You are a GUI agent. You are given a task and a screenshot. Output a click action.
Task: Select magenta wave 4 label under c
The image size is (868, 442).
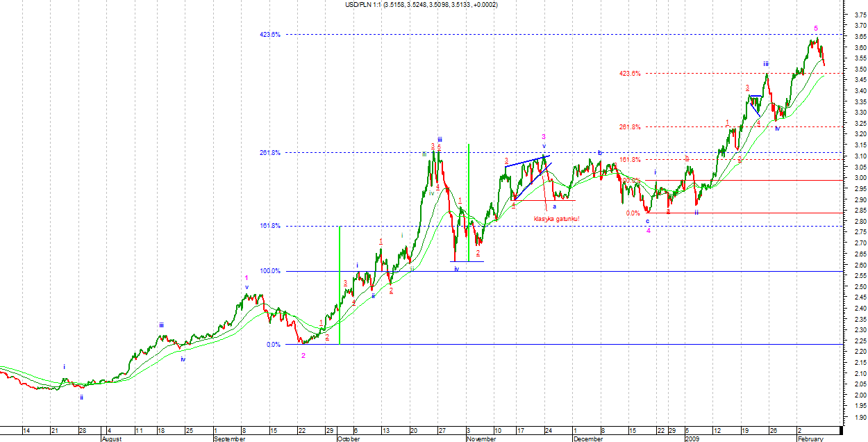(649, 230)
